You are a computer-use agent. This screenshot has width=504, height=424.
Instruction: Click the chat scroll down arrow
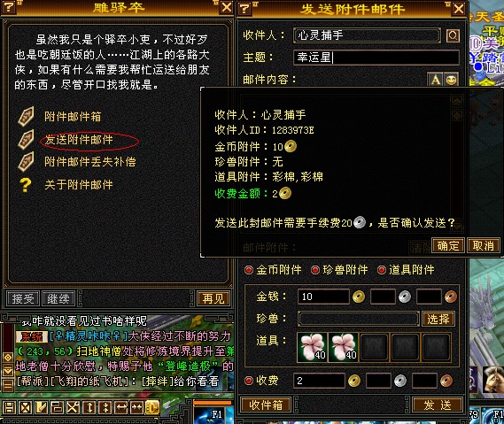click(x=8, y=371)
